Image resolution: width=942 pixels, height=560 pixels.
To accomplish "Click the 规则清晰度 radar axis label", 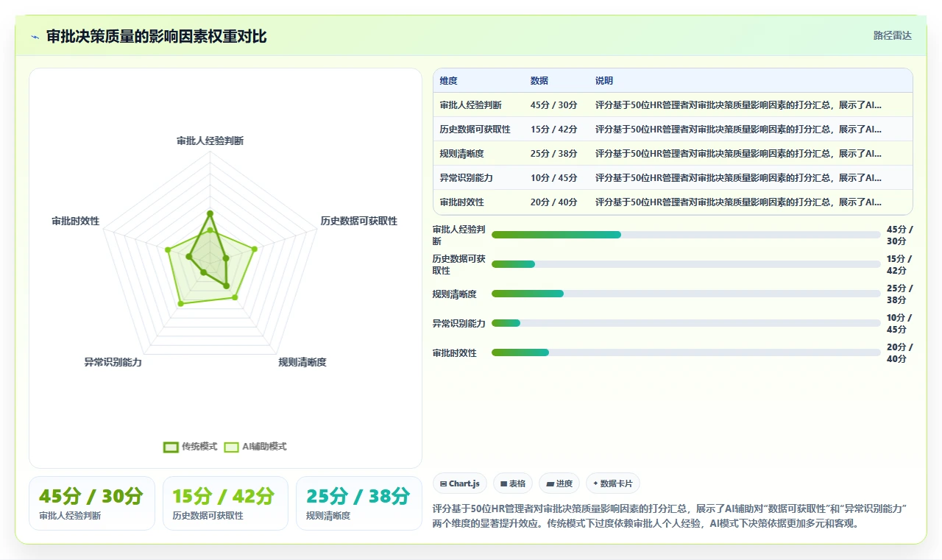I will tap(302, 362).
